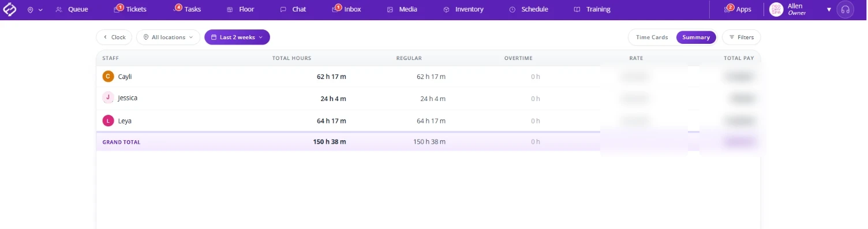
Task: Click the STAFF column header
Action: pos(111,58)
